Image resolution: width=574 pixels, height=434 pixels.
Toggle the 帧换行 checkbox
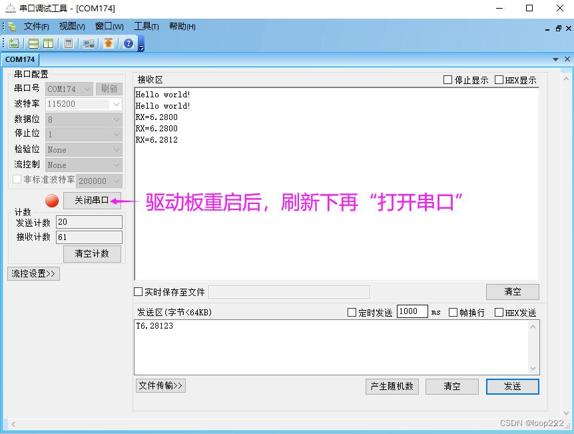[453, 313]
